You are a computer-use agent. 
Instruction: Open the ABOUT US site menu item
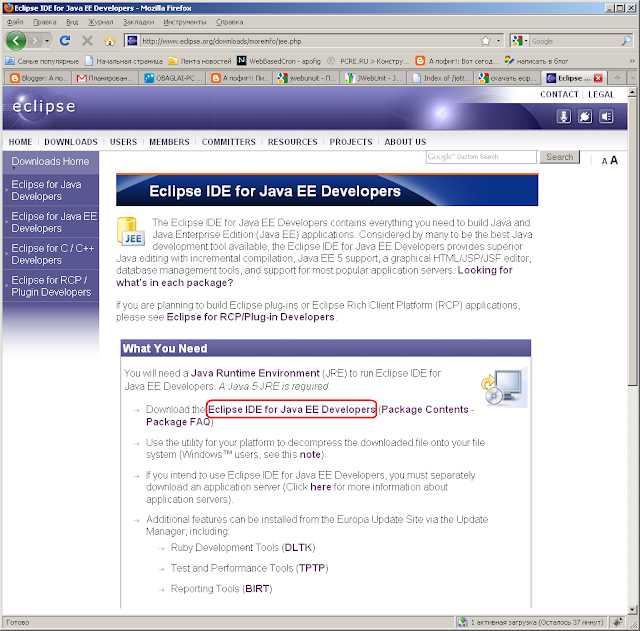(405, 142)
